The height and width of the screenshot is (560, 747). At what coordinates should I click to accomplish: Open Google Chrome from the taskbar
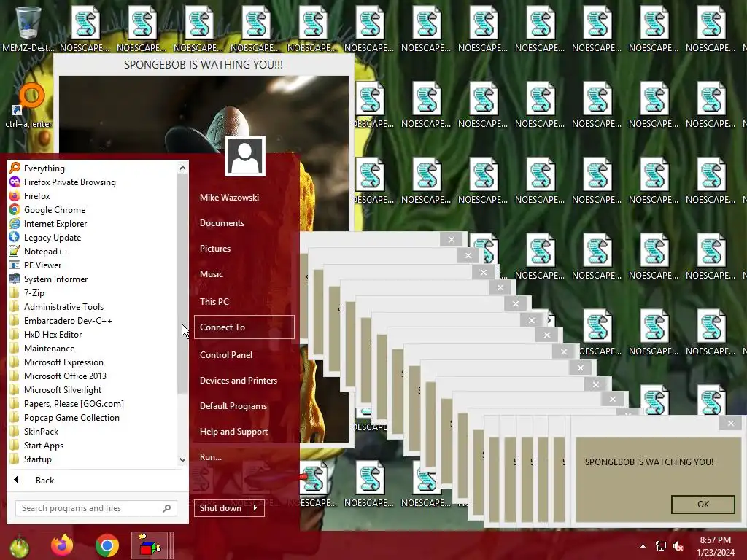point(107,545)
